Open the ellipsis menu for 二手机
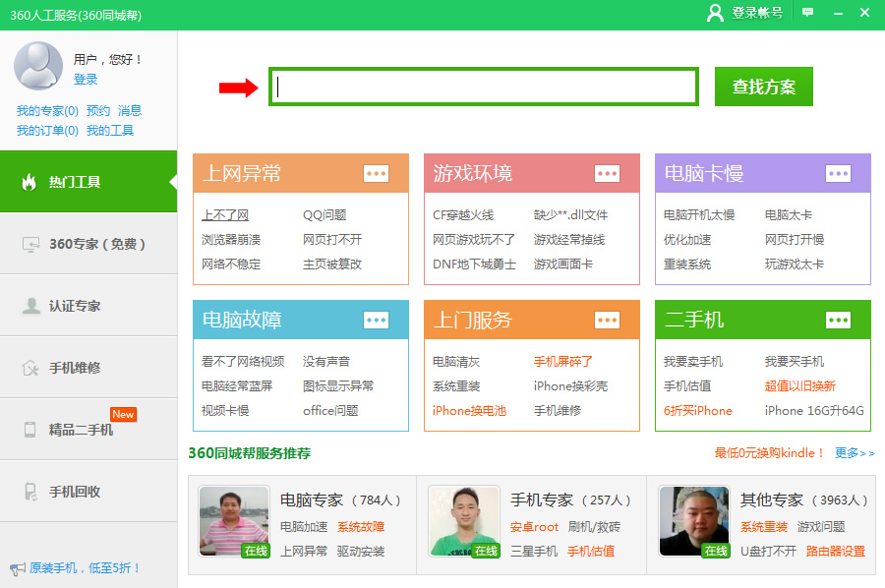 click(x=838, y=320)
